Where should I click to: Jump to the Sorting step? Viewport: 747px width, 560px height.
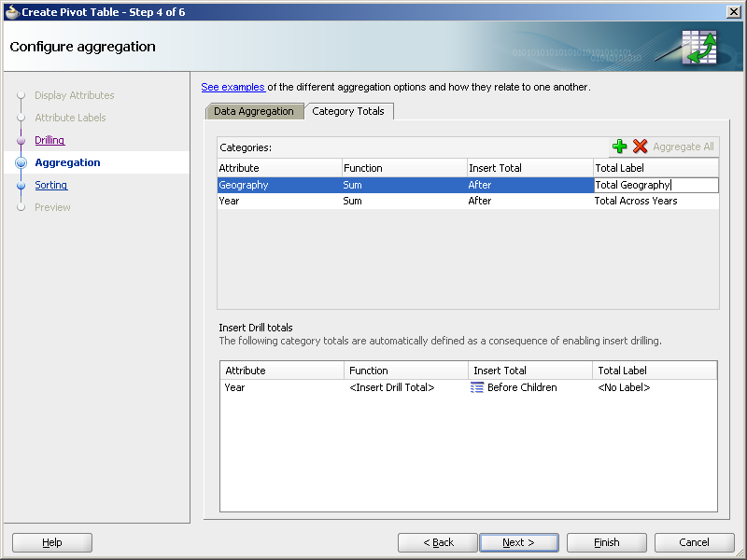pyautogui.click(x=50, y=185)
